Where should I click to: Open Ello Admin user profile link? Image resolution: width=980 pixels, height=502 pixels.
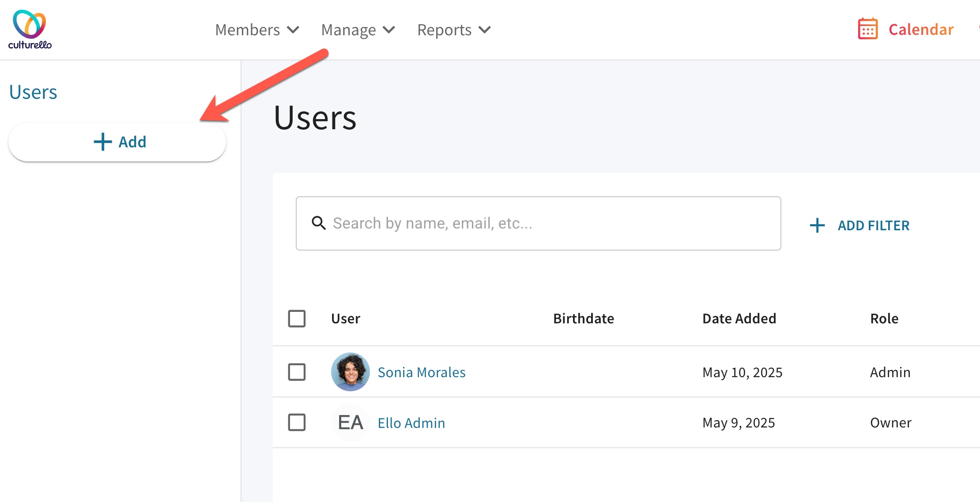[x=411, y=423]
